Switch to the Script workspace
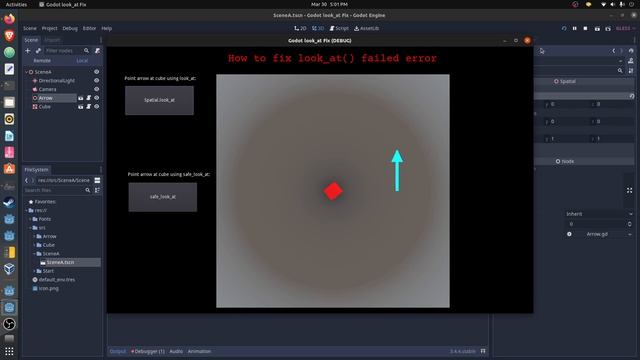The height and width of the screenshot is (360, 640). 339,29
